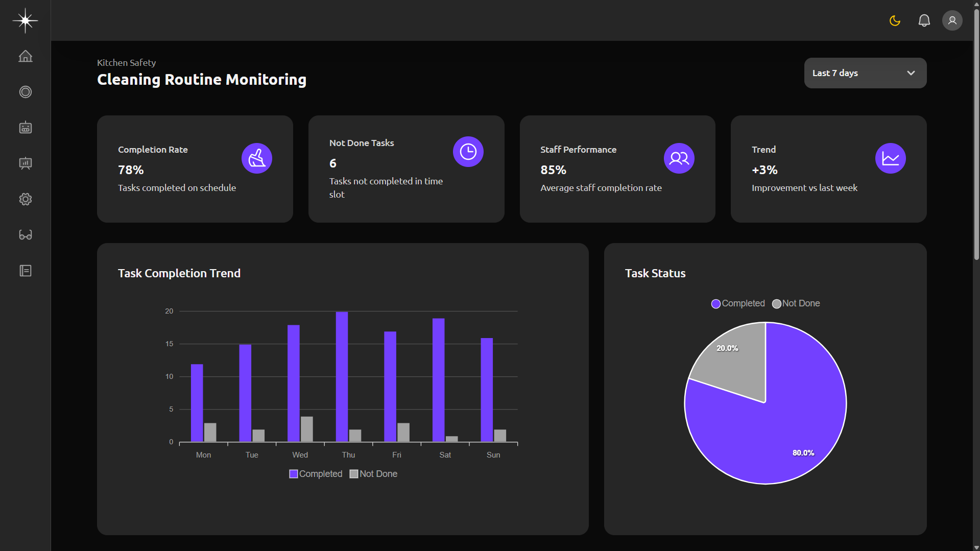The height and width of the screenshot is (551, 980).
Task: Open the user profile avatar menu
Action: [x=952, y=20]
